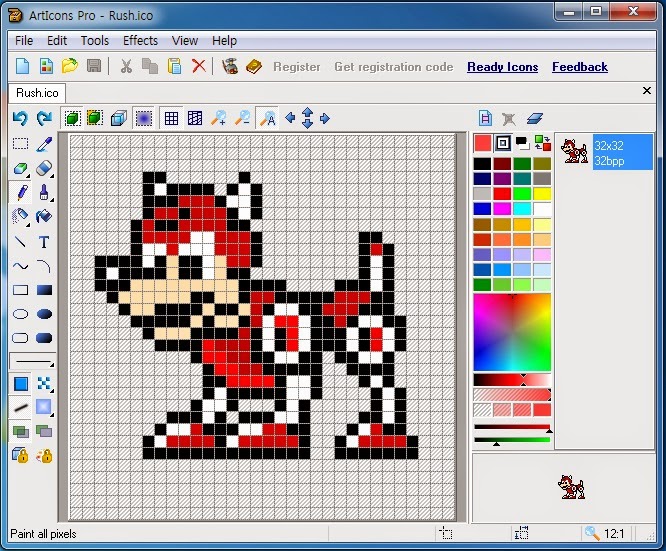Open the help book icon
Image resolution: width=666 pixels, height=551 pixels.
pyautogui.click(x=254, y=66)
